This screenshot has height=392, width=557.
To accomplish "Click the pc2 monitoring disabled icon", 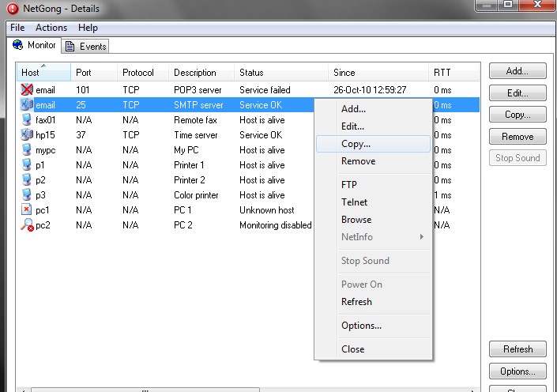I will point(27,225).
